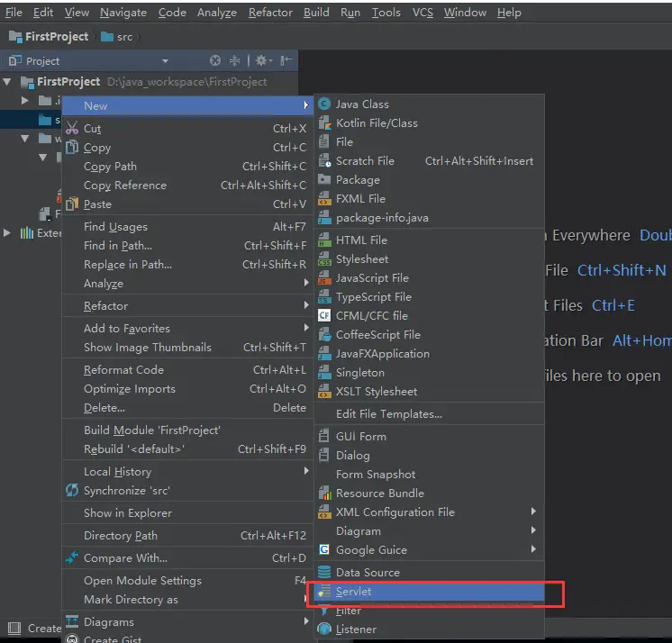Viewport: 672px width, 643px height.
Task: Expand the Refactor submenu arrow
Action: (x=306, y=305)
